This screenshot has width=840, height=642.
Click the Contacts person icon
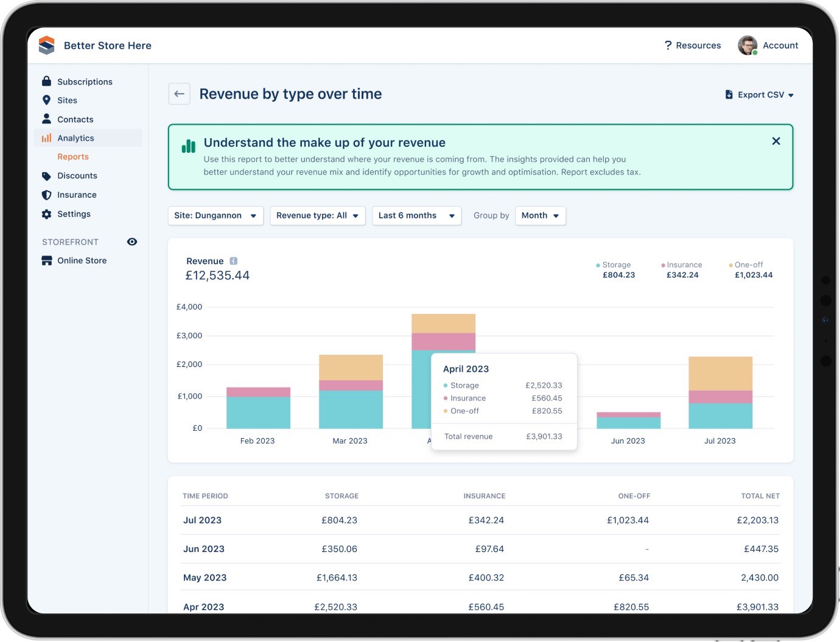pyautogui.click(x=46, y=119)
